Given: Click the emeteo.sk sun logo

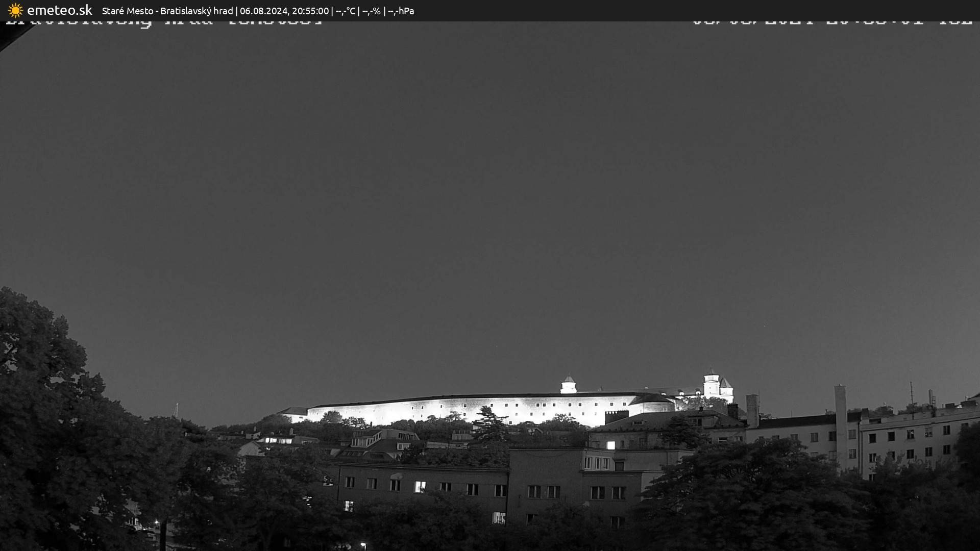Looking at the screenshot, I should point(15,10).
